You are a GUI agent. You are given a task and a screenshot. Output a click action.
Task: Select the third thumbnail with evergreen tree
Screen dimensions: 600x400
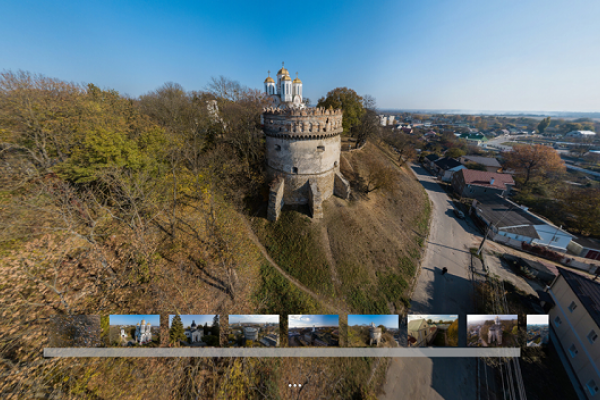tap(193, 330)
